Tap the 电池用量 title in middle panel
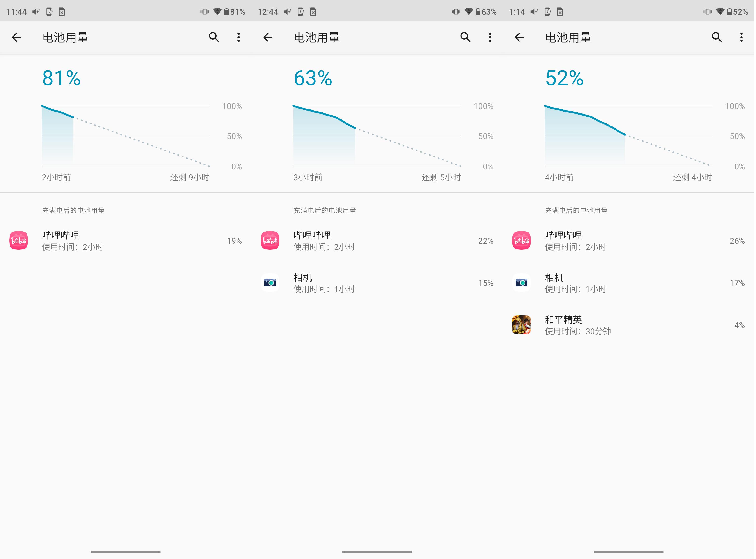This screenshot has width=756, height=559. (317, 37)
